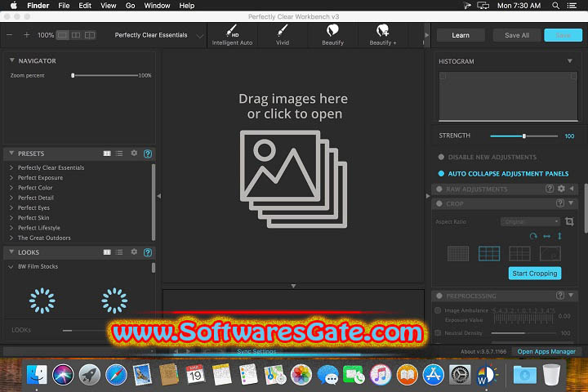Toggle Auto Collapse Adjustment Panels

[x=442, y=173]
